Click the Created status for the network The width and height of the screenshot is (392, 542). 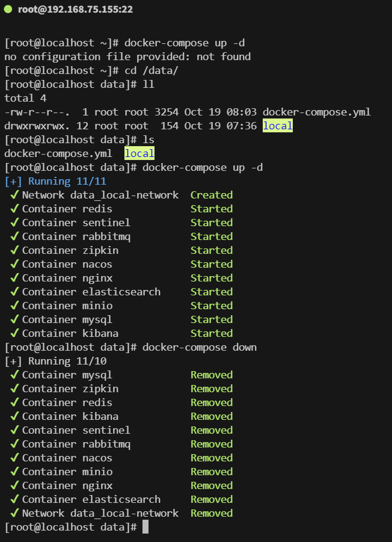click(212, 195)
